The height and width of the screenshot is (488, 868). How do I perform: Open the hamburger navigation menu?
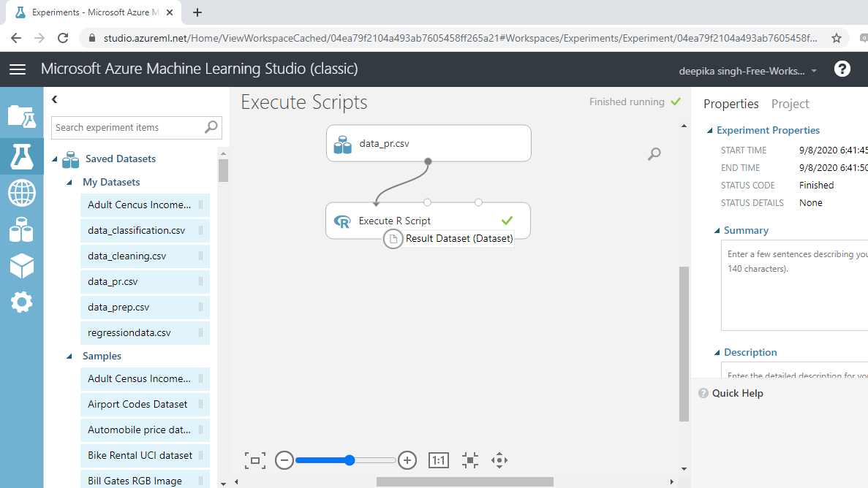point(18,69)
